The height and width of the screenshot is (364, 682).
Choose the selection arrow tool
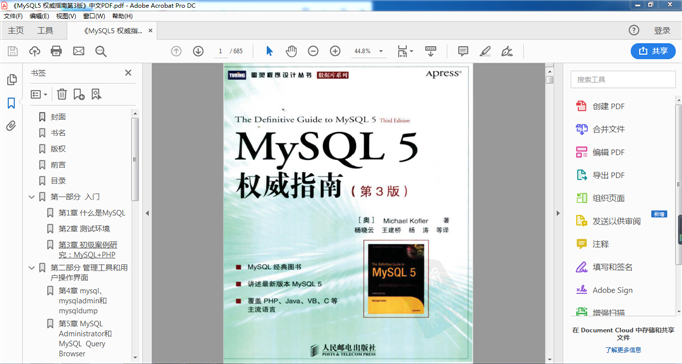269,51
